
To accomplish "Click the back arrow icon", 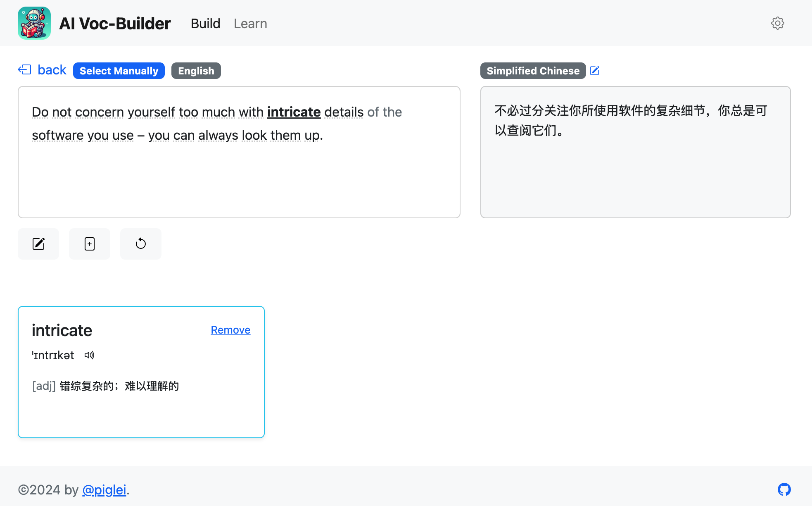I will (x=25, y=69).
